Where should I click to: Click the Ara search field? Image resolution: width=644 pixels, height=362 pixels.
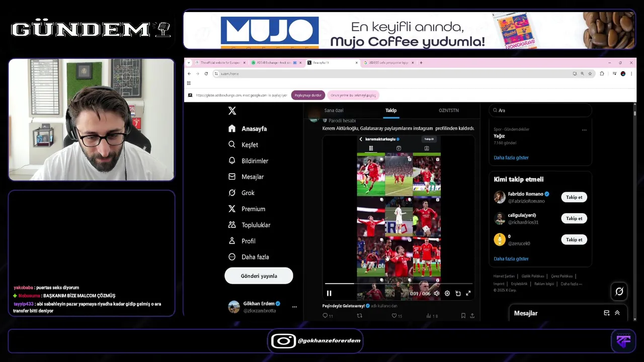540,110
